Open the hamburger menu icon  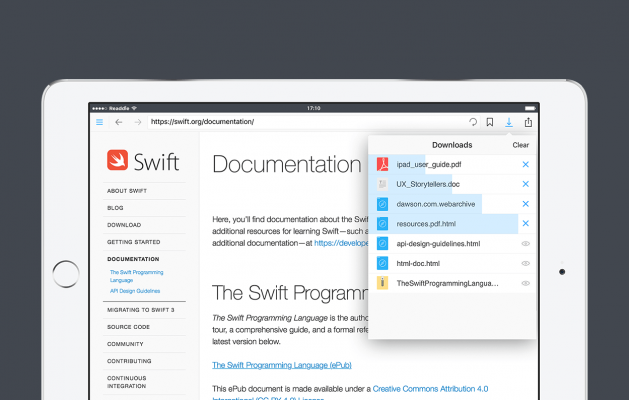click(x=99, y=122)
